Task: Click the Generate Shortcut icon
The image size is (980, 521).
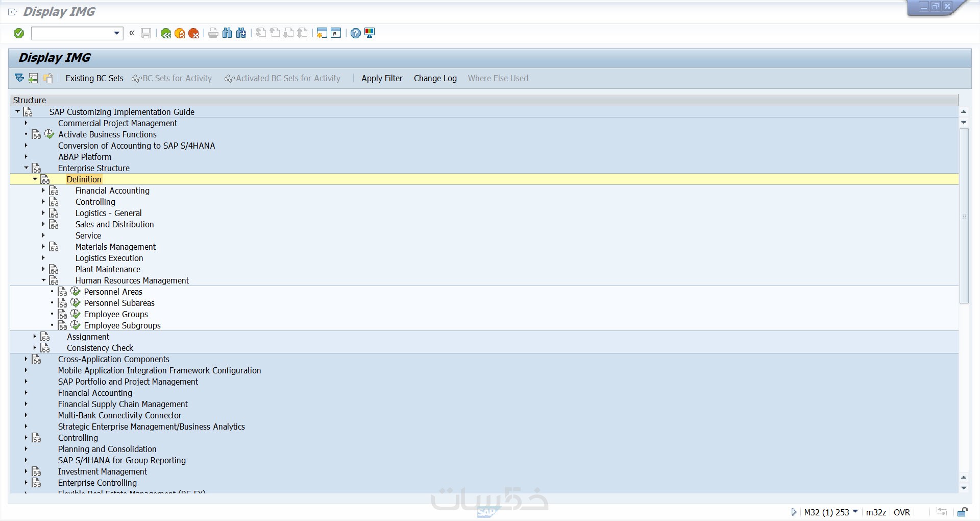Action: (336, 33)
